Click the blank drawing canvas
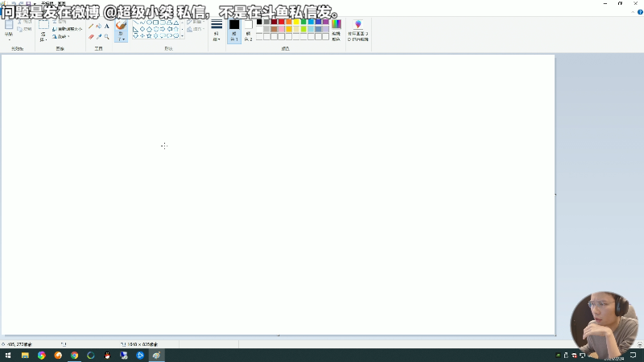The height and width of the screenshot is (362, 644). 278,195
